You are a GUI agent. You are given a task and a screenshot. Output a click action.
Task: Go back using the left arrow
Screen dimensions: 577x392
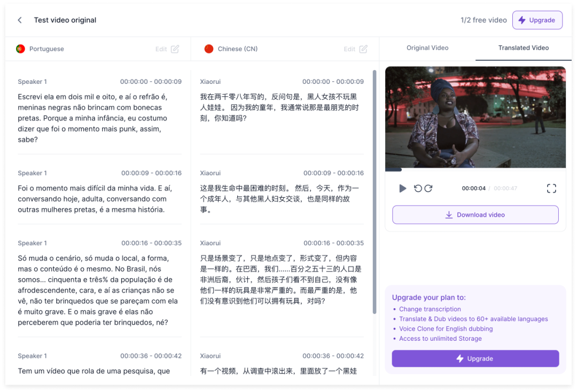pos(20,20)
